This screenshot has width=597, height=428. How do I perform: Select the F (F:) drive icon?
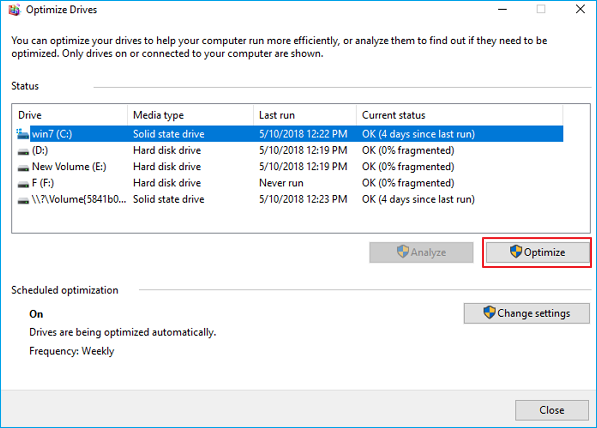point(23,184)
